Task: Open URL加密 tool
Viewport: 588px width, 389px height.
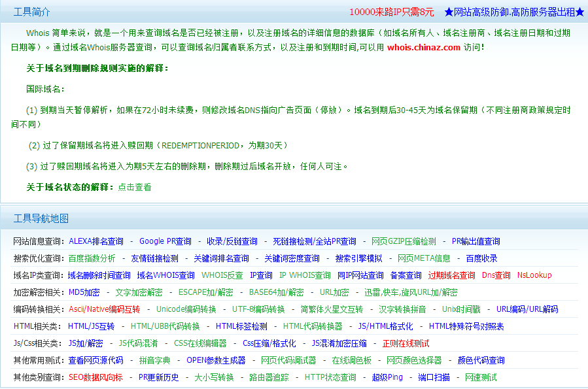Action: tap(334, 292)
